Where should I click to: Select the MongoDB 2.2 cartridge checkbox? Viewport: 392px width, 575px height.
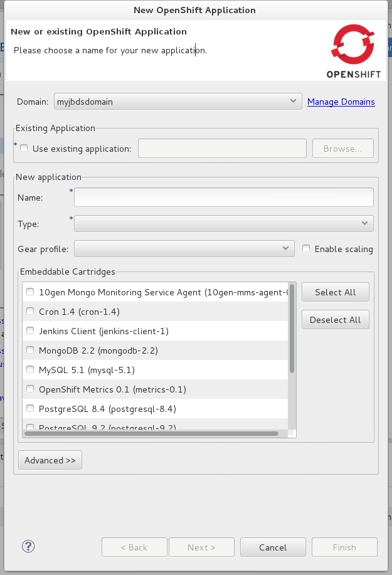tap(30, 351)
